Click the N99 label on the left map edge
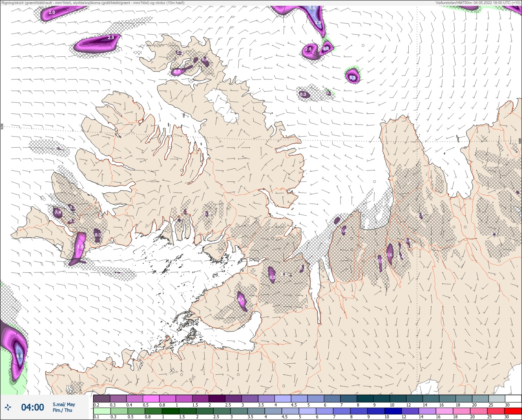Screen dimensions: 522x420 (x=2, y=127)
